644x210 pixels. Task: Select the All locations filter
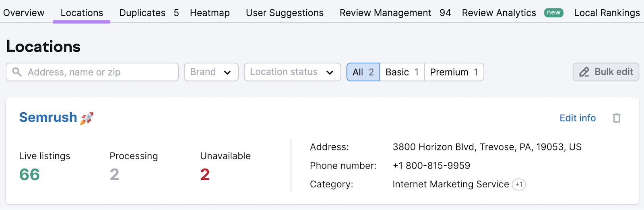pyautogui.click(x=363, y=72)
